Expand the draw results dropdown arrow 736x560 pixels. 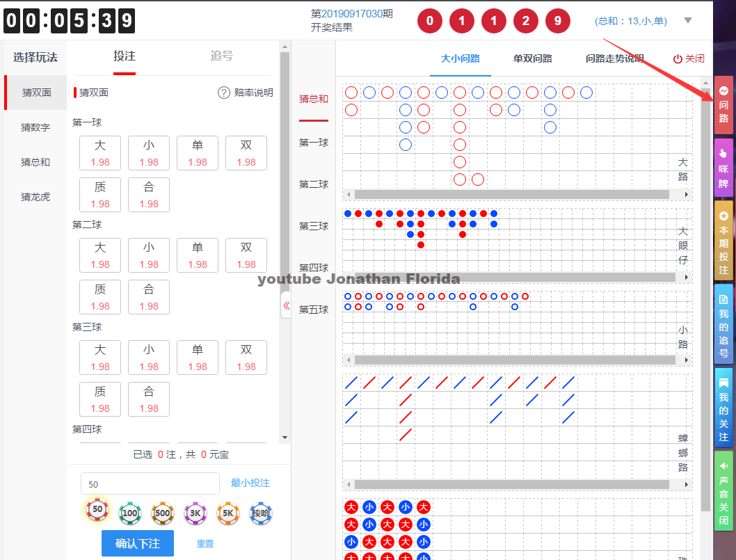coord(688,21)
